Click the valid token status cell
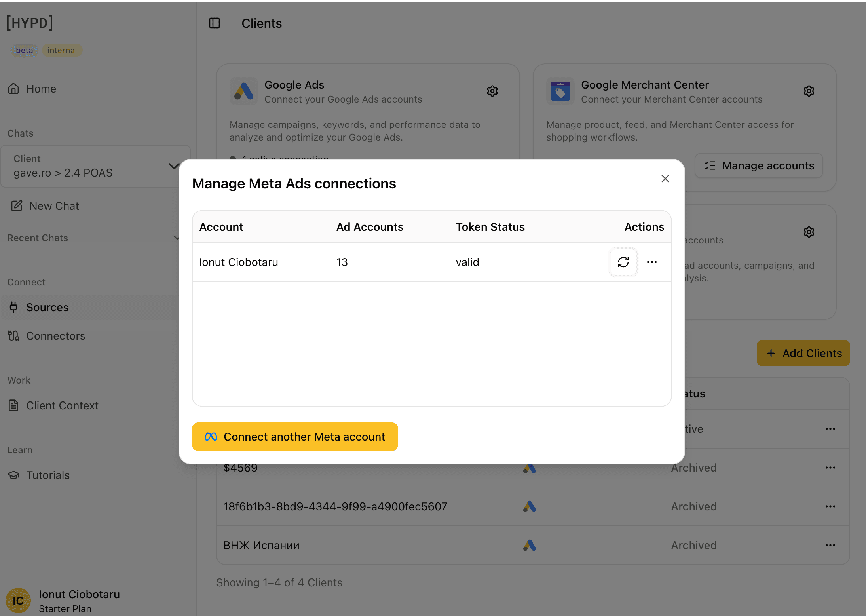The image size is (866, 616). [x=467, y=262]
